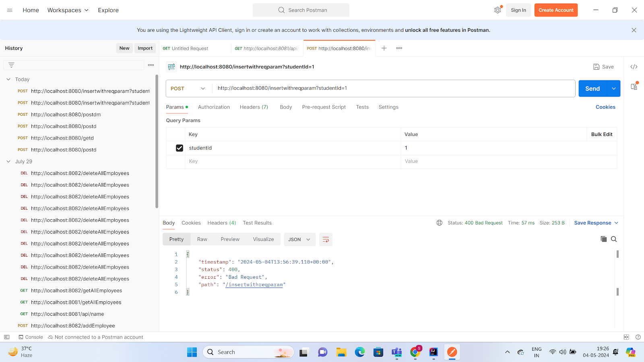644x362 pixels.
Task: Switch to the Authorization tab
Action: pyautogui.click(x=214, y=107)
